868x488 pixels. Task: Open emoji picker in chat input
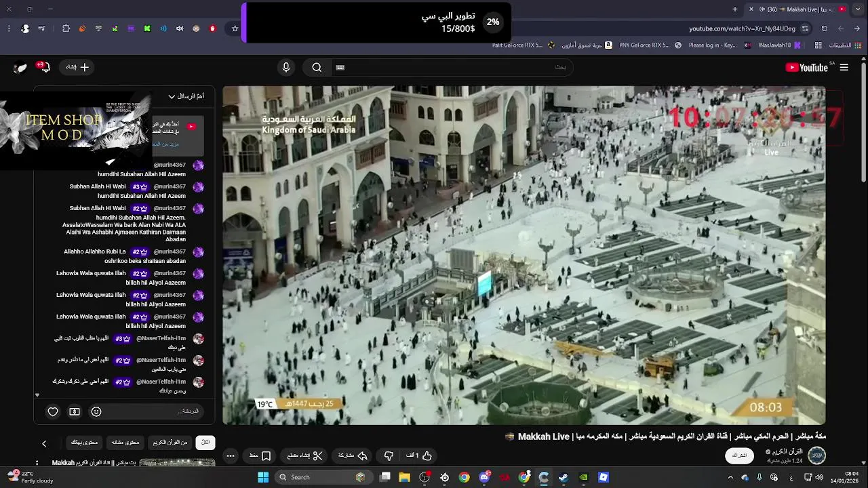click(96, 411)
